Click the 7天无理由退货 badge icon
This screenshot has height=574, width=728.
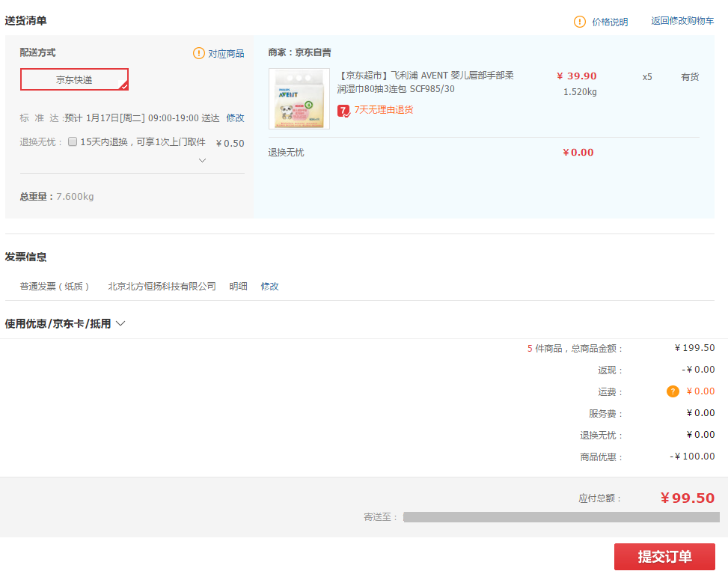pos(343,111)
